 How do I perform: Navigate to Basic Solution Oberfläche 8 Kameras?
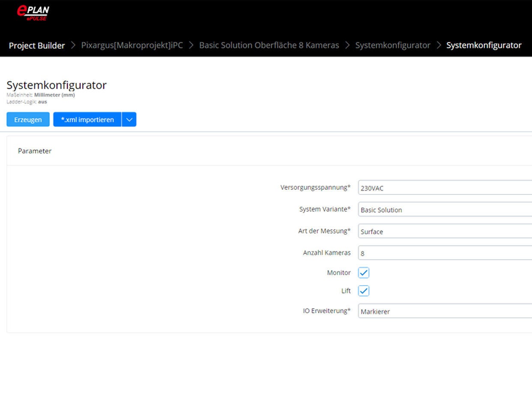[x=269, y=45]
